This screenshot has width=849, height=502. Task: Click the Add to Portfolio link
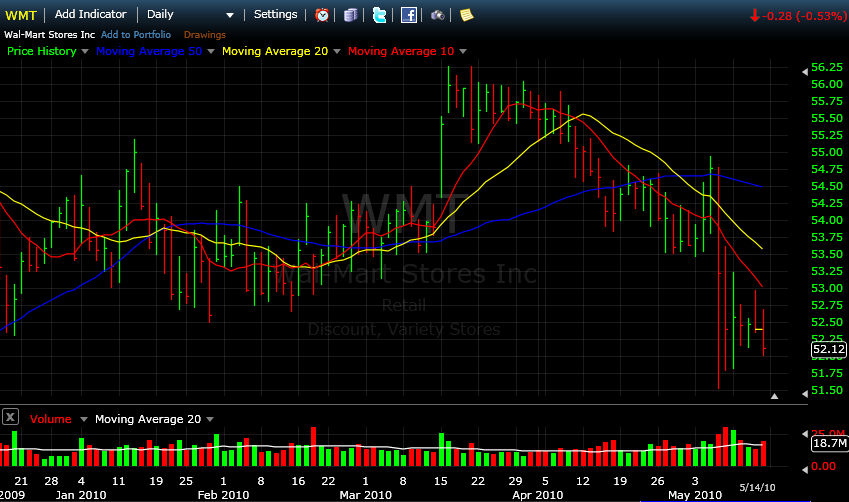(136, 34)
